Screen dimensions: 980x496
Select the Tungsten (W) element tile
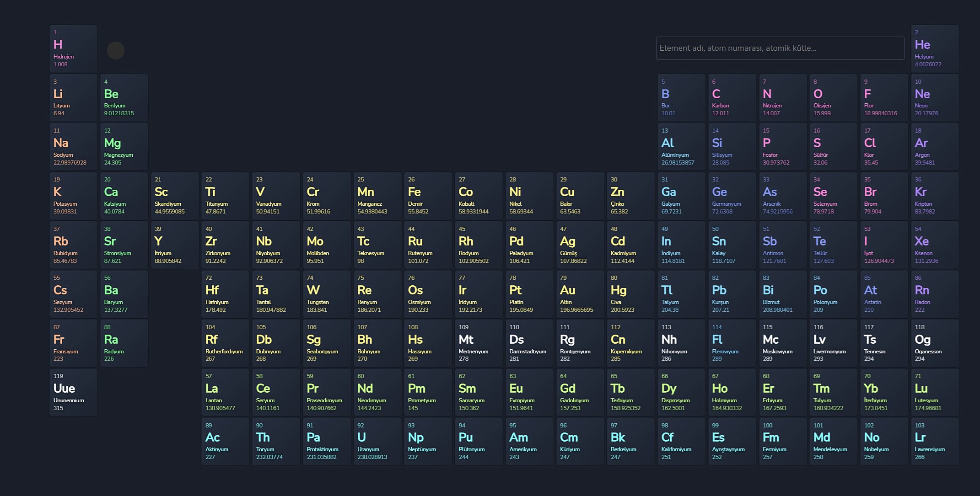point(326,294)
